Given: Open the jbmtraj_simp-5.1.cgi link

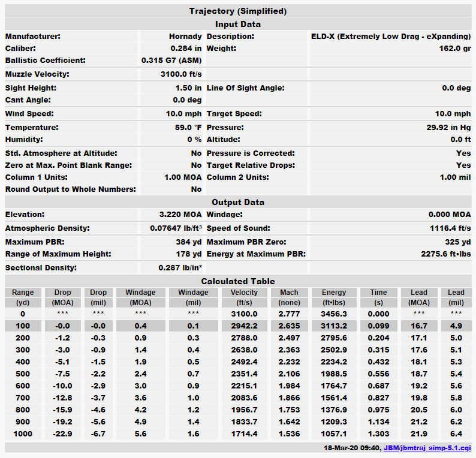Looking at the screenshot, I should [x=436, y=448].
